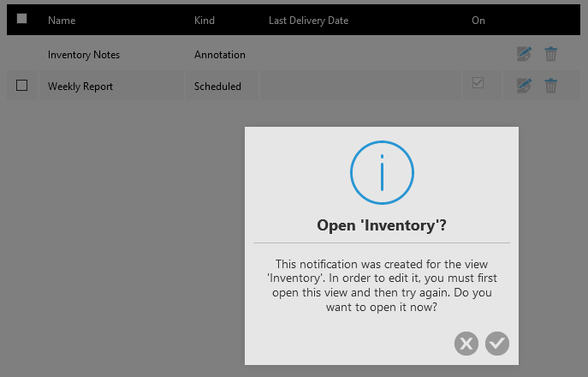Cancel the dialog with the X button
The image size is (588, 377).
pos(466,344)
